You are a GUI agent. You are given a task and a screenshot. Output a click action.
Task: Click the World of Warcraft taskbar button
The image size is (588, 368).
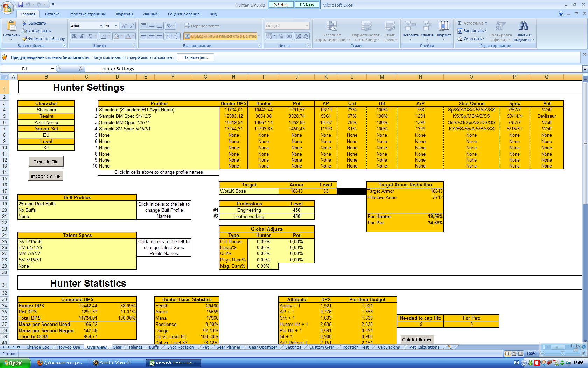(117, 363)
